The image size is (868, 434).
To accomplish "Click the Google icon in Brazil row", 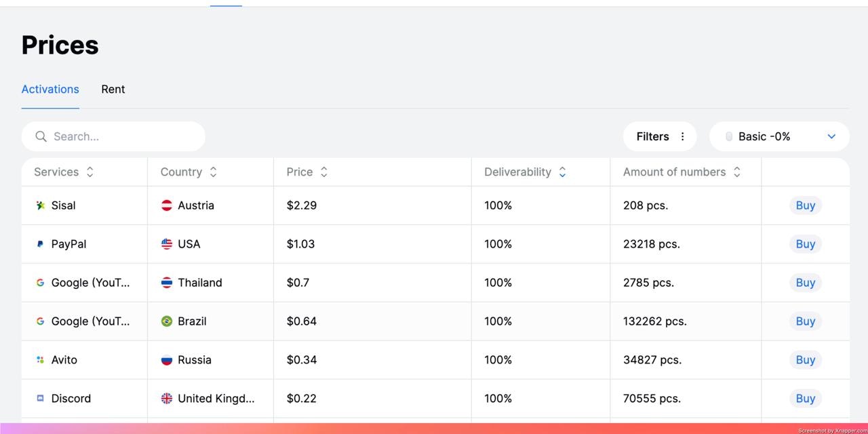I will (40, 321).
